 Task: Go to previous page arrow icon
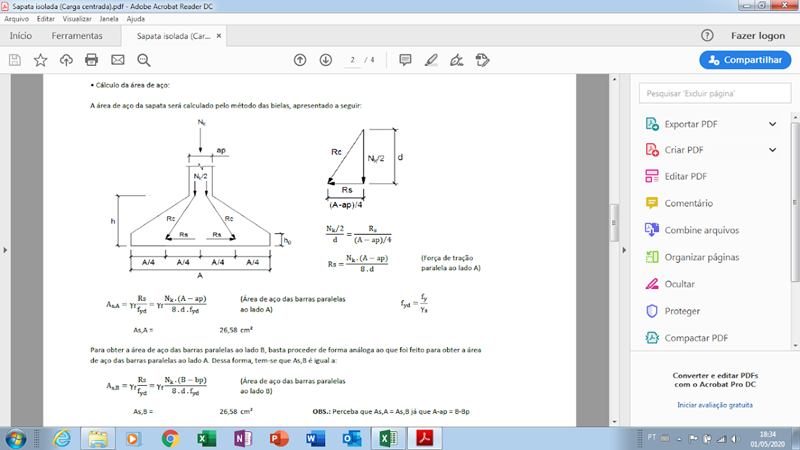click(x=300, y=60)
